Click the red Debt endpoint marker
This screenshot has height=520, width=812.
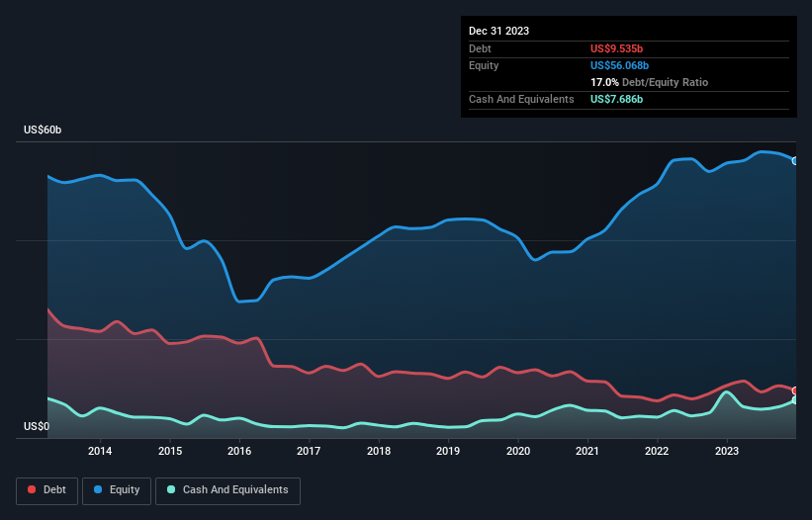[795, 390]
